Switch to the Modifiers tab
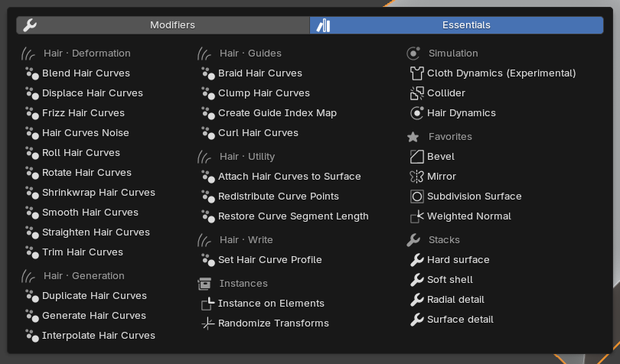 [163, 25]
